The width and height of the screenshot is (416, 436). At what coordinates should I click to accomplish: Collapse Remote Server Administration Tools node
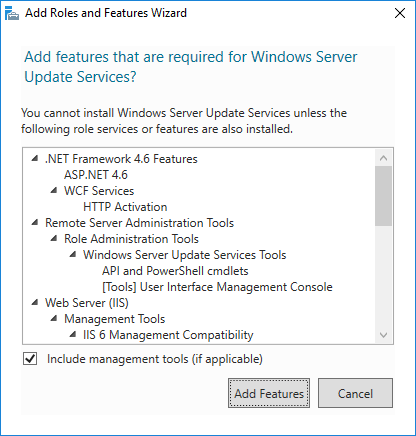[35, 223]
